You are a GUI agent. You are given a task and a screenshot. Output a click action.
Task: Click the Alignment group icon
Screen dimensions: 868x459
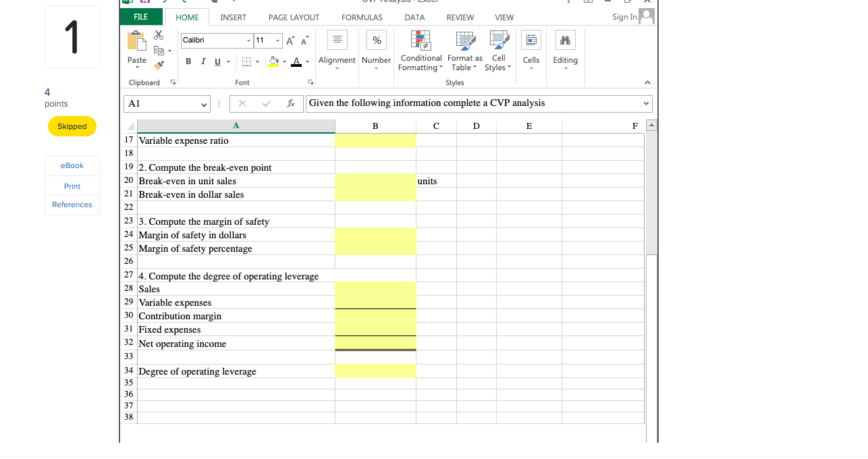pyautogui.click(x=337, y=42)
